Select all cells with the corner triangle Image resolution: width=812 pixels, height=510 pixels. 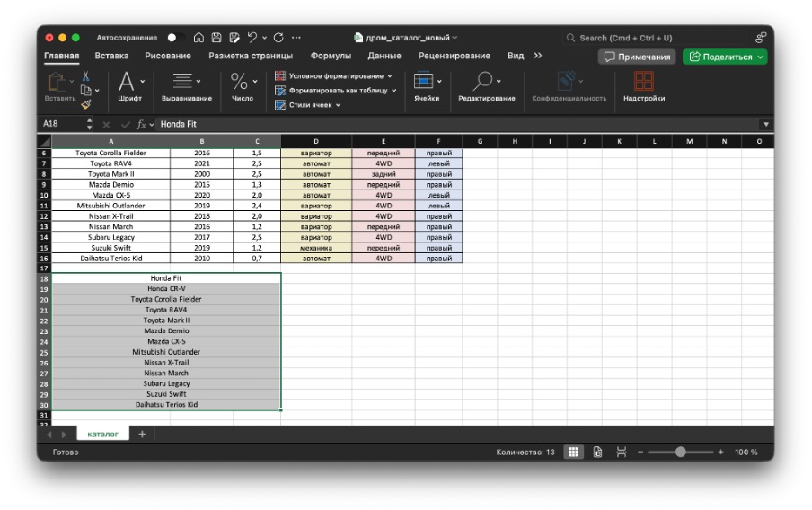click(x=45, y=141)
